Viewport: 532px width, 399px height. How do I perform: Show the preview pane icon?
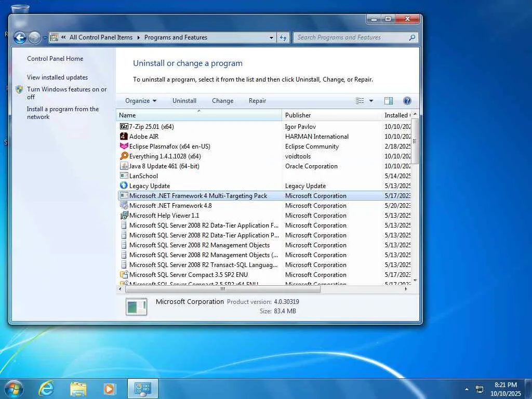point(389,101)
